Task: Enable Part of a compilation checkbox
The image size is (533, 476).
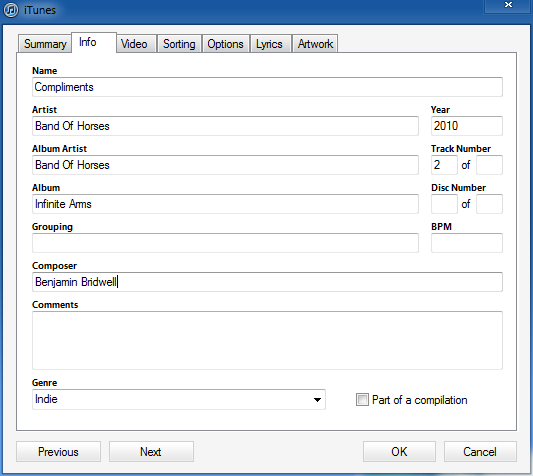Action: 362,400
